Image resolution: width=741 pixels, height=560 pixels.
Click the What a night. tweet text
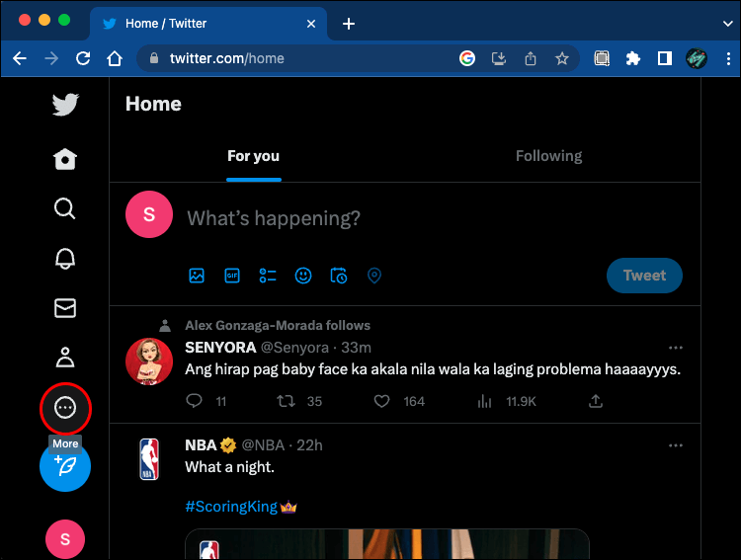(229, 467)
